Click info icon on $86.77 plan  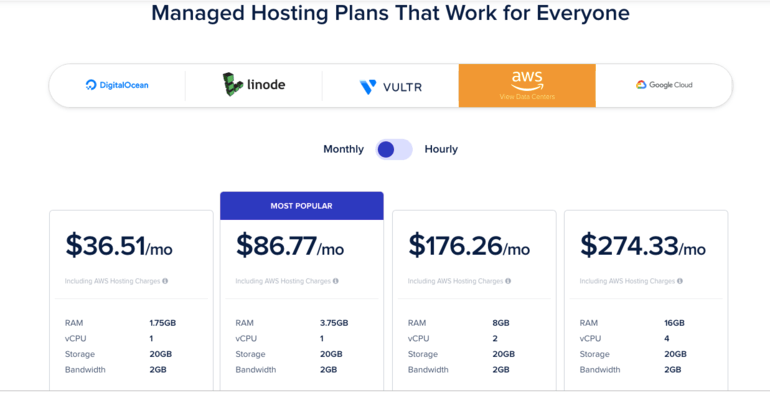pos(335,281)
